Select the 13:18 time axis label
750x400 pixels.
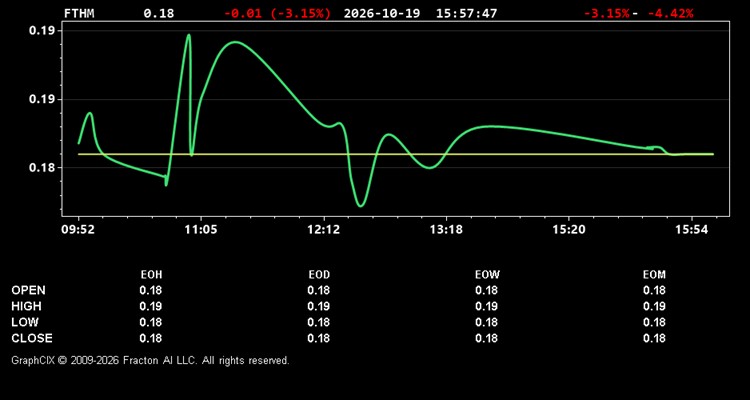coord(446,230)
